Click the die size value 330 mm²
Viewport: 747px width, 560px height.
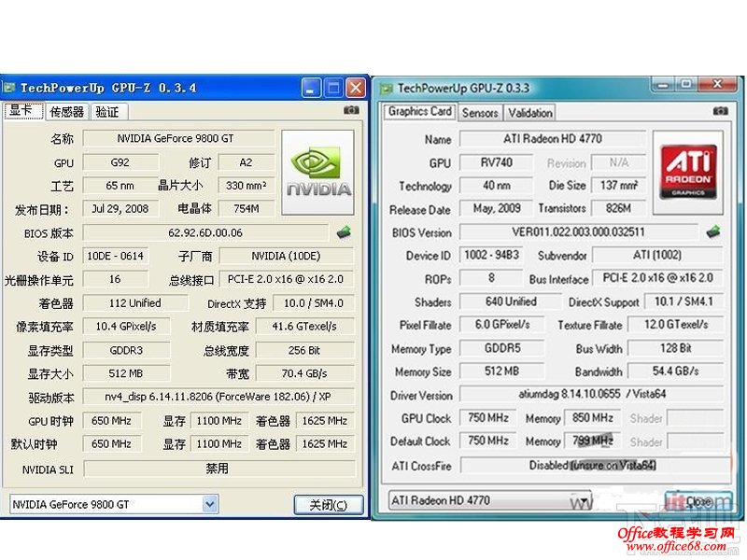click(x=247, y=185)
